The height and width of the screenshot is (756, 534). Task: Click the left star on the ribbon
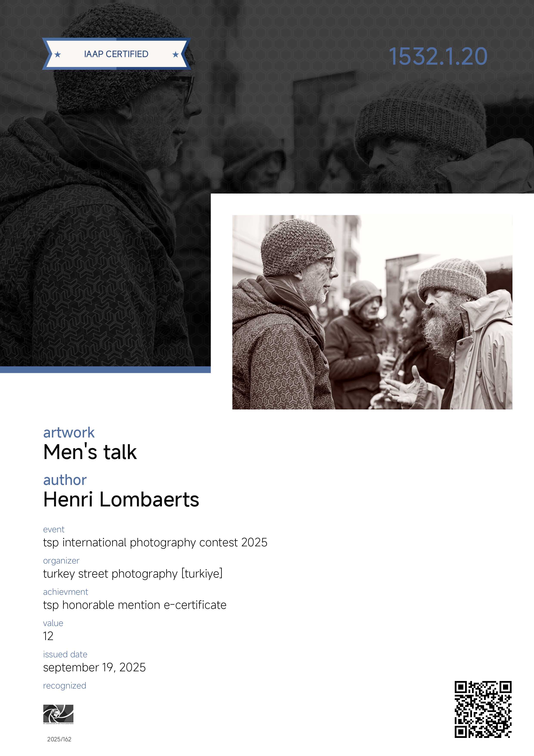(x=57, y=54)
